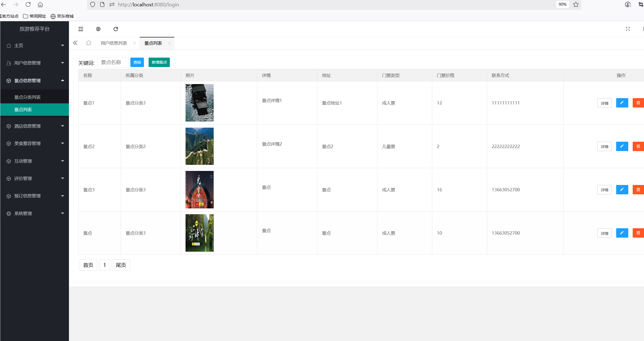This screenshot has width=644, height=341.
Task: Click the globe icon in the top toolbar
Action: (x=98, y=29)
